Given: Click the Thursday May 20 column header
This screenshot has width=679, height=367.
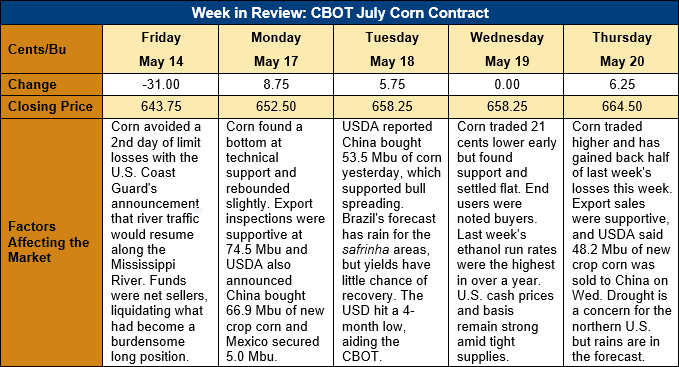Looking at the screenshot, I should coord(621,49).
